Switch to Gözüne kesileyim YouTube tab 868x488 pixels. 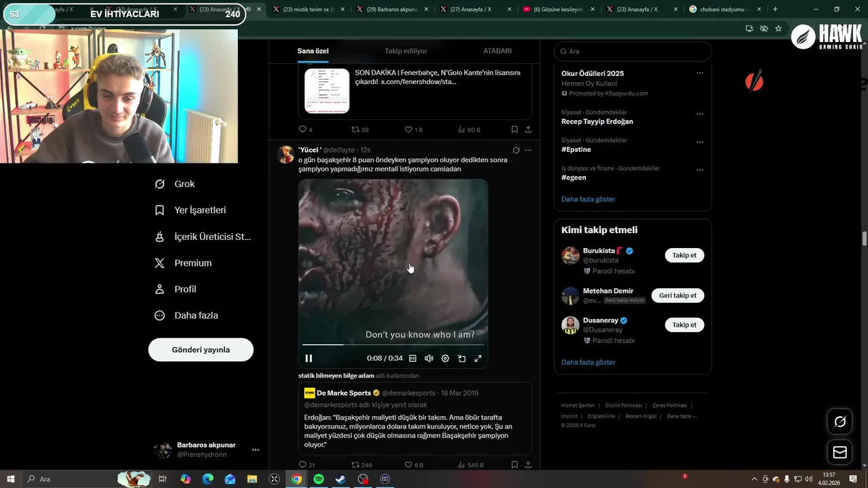pos(559,9)
